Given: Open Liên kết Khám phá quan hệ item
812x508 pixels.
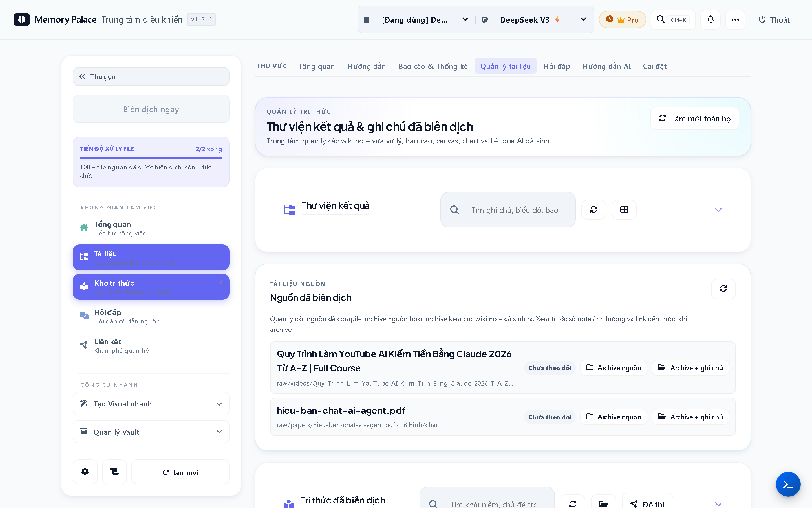Looking at the screenshot, I should [151, 345].
